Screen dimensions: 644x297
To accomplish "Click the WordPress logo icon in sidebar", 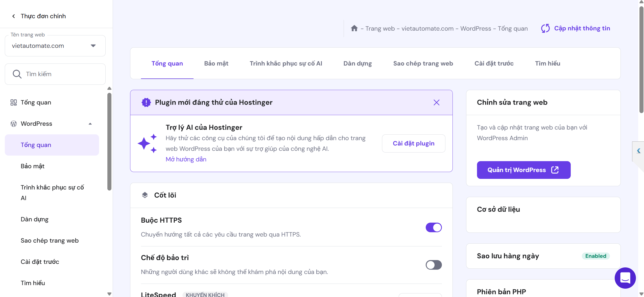I will 13,124.
